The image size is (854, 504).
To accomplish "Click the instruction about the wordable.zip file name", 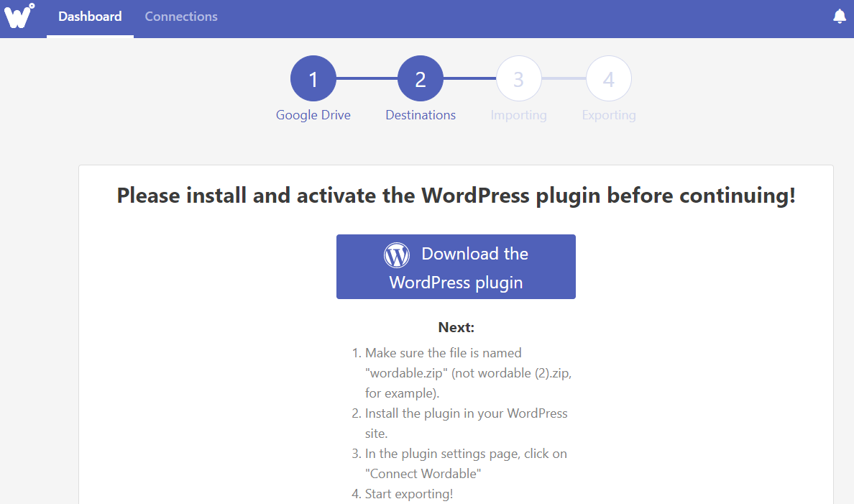I will coord(467,373).
